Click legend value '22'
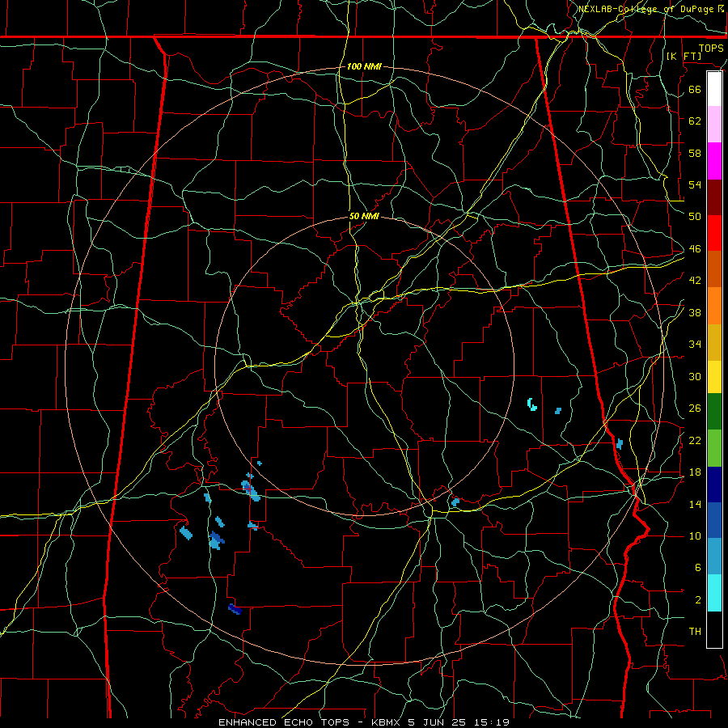 [695, 440]
